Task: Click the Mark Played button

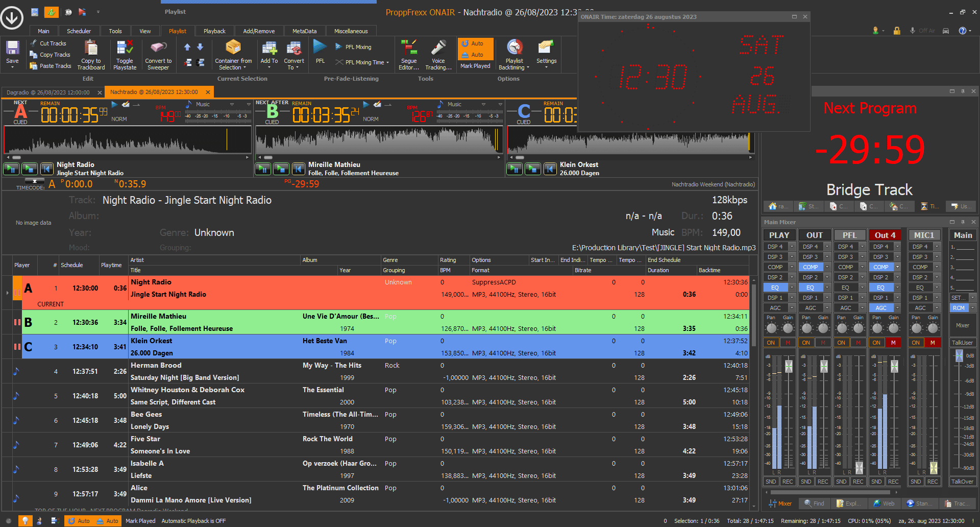Action: tap(475, 66)
